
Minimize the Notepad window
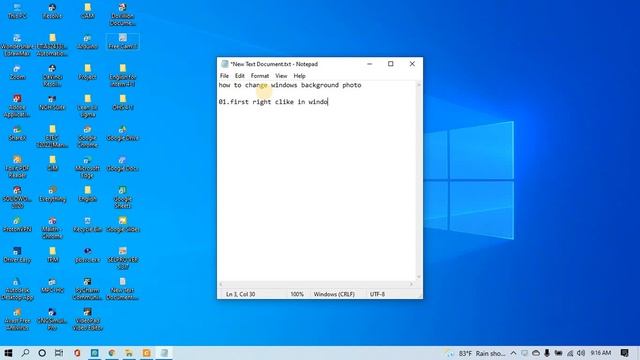click(369, 64)
